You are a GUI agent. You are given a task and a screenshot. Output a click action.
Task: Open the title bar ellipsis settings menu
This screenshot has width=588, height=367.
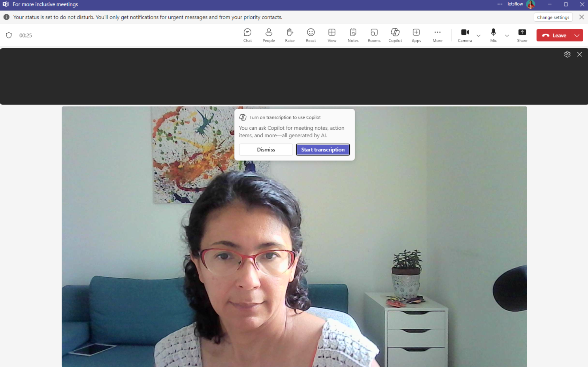[500, 4]
